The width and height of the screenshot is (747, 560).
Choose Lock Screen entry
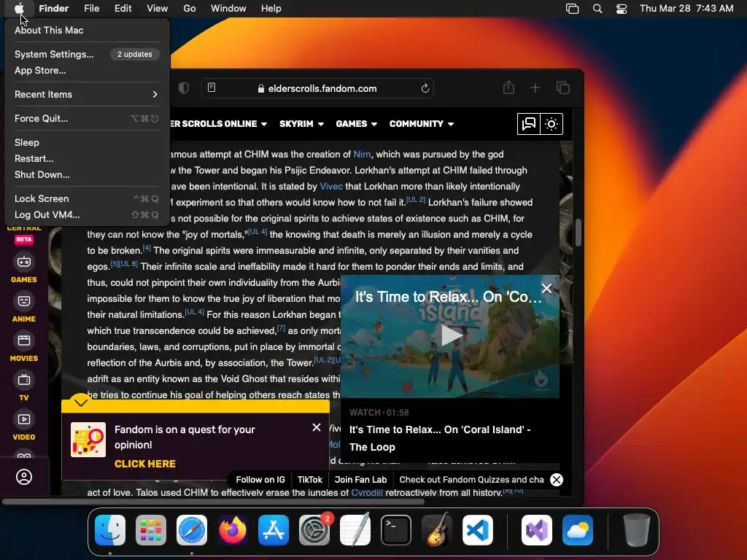click(87, 198)
